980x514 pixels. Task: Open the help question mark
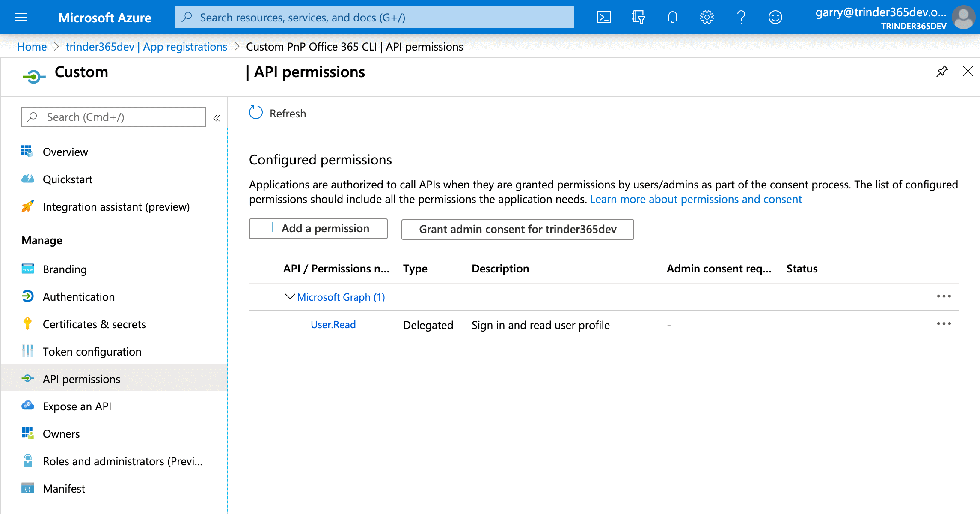pyautogui.click(x=741, y=17)
